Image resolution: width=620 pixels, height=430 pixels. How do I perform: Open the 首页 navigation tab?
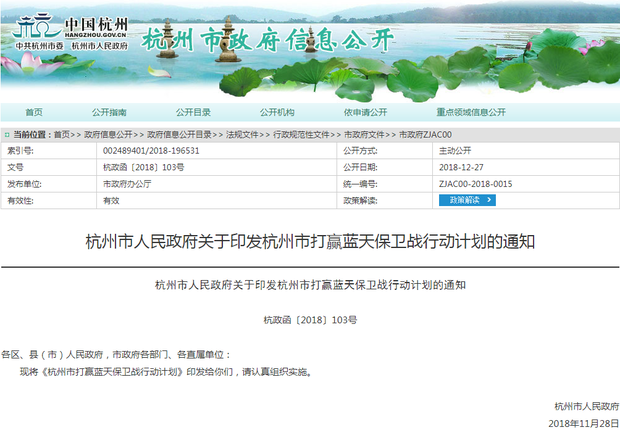[x=34, y=112]
